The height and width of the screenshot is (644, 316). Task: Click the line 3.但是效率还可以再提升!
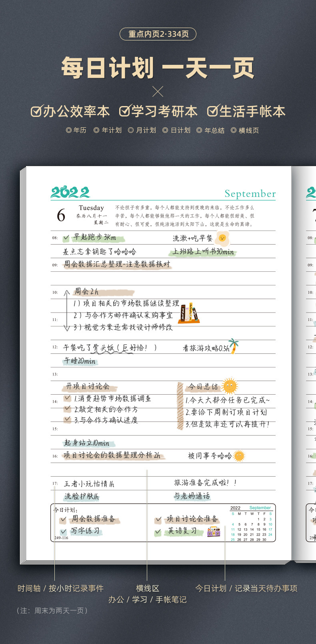[x=228, y=424]
